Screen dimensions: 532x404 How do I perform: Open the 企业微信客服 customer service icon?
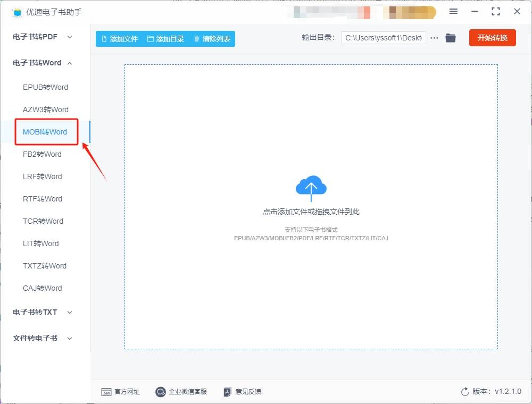pos(160,392)
